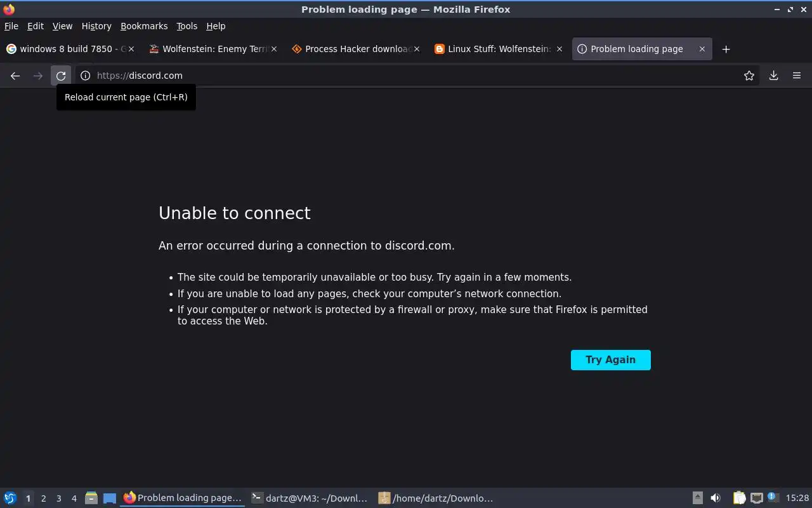Open the File menu

tap(11, 26)
